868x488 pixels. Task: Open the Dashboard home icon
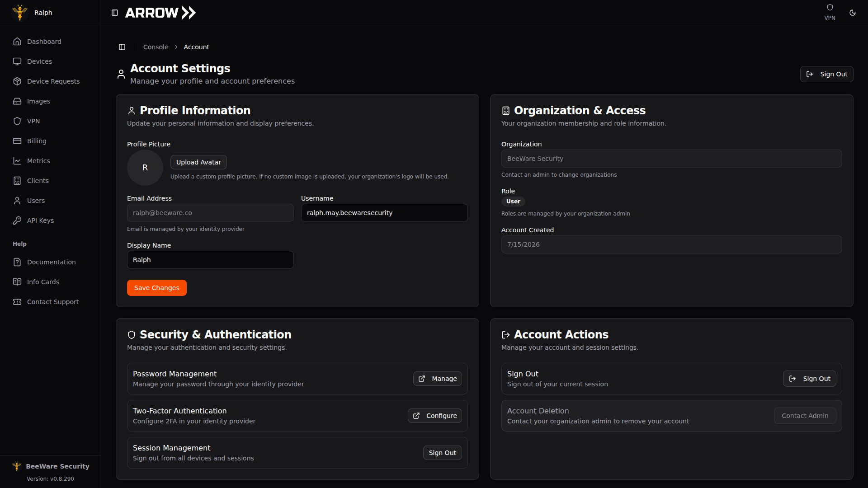[17, 42]
